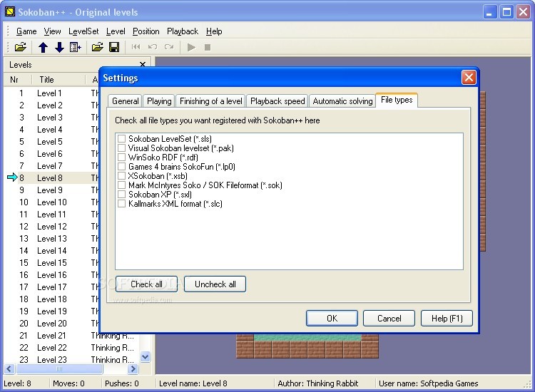Screen dimensions: 535x392
Task: Click the play playback icon
Action: point(191,47)
